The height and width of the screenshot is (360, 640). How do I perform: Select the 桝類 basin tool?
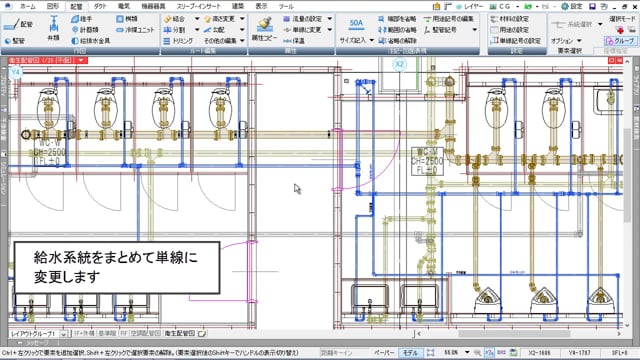[127, 19]
